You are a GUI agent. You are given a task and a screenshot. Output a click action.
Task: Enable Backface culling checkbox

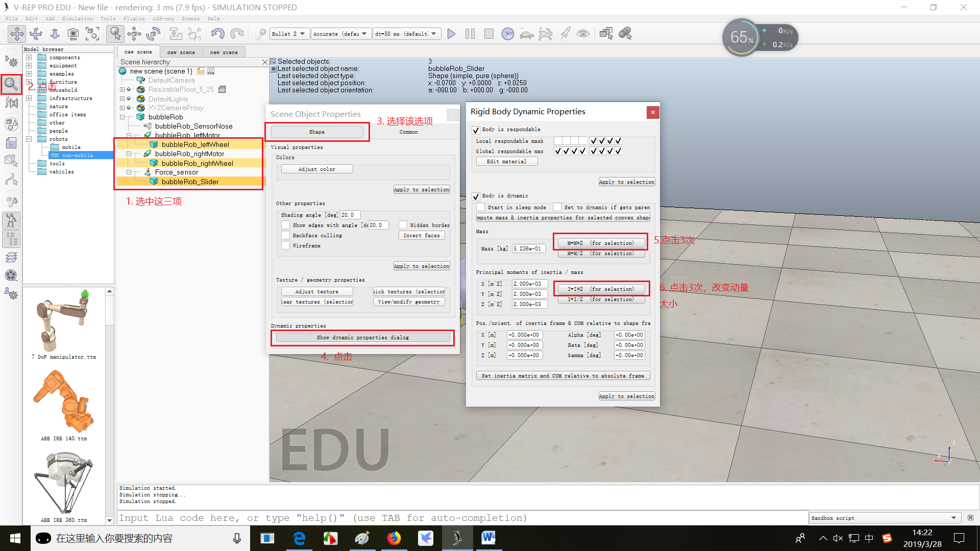286,235
